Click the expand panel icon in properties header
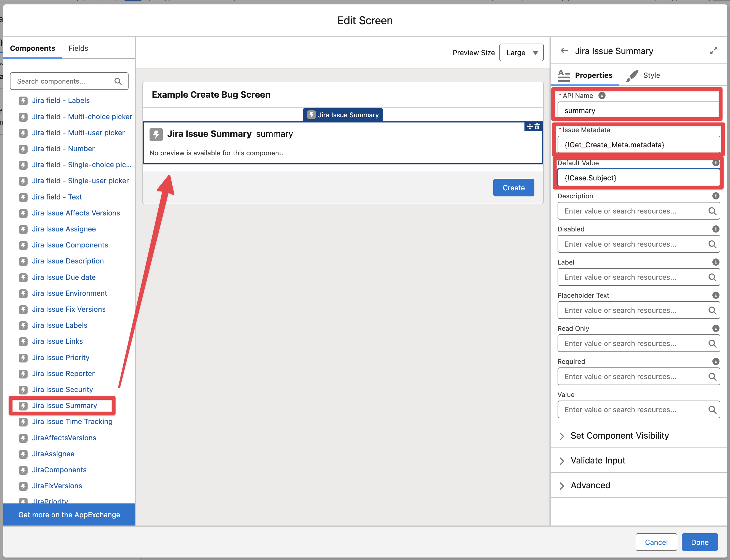This screenshot has width=730, height=560. (713, 51)
